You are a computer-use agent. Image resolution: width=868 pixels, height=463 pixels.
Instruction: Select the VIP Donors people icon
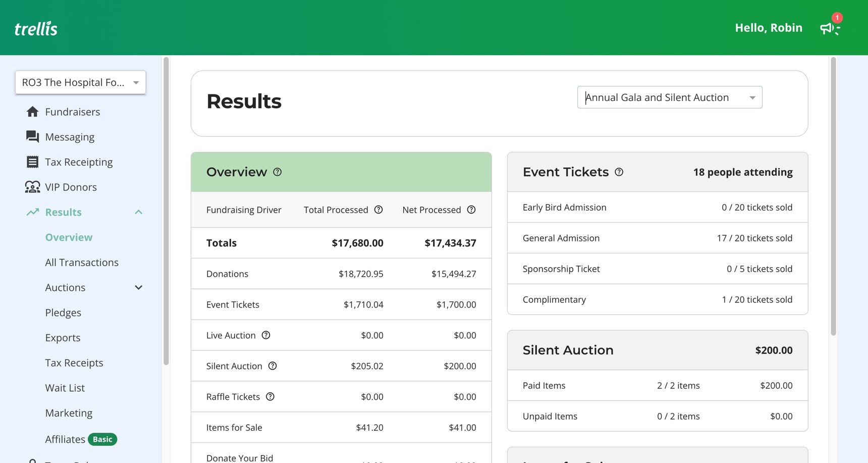click(x=32, y=187)
